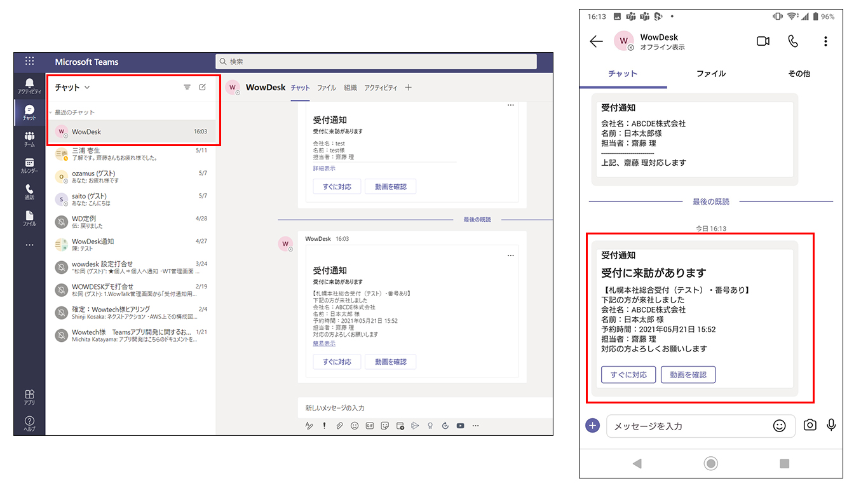Add a tab with the plus icon

point(408,88)
